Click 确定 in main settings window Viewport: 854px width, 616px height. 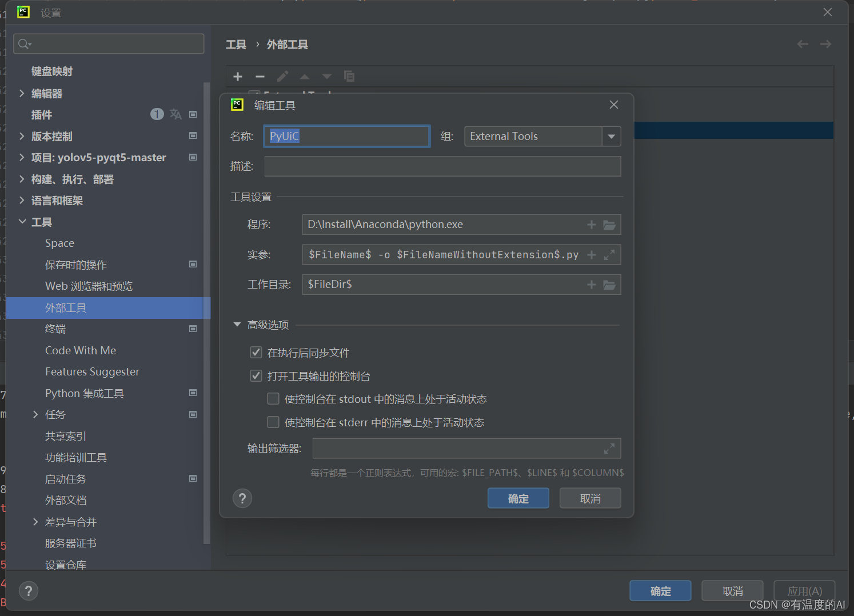coord(660,591)
